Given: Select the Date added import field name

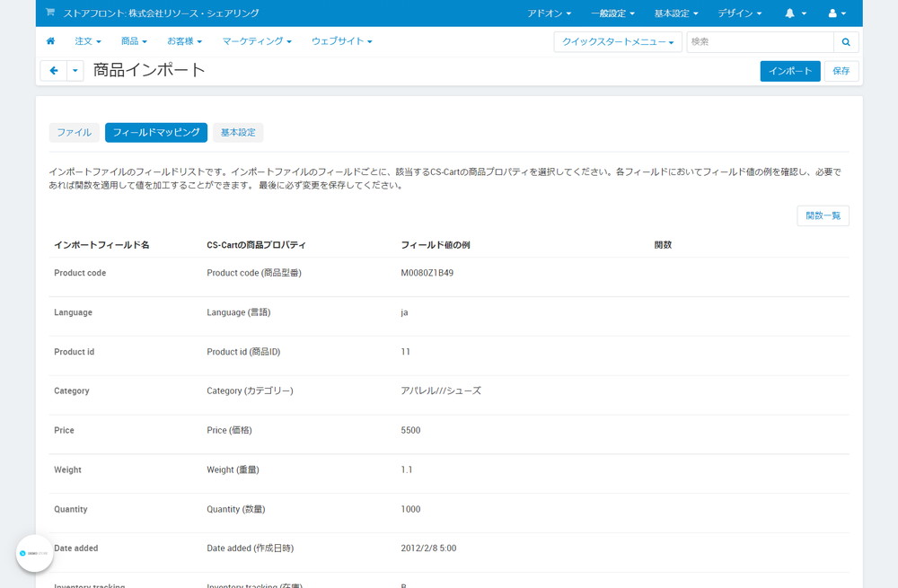Looking at the screenshot, I should (75, 549).
